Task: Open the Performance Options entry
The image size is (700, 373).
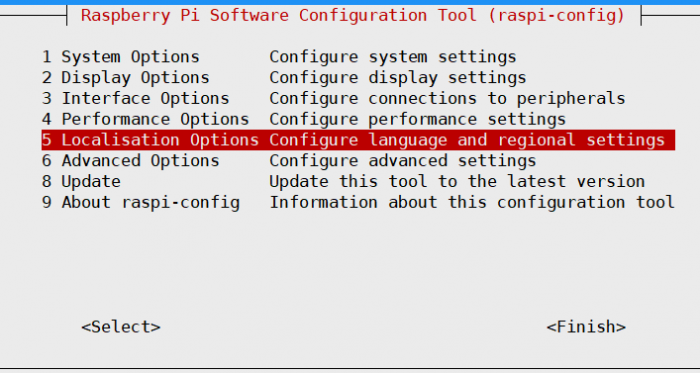Action: (x=146, y=119)
